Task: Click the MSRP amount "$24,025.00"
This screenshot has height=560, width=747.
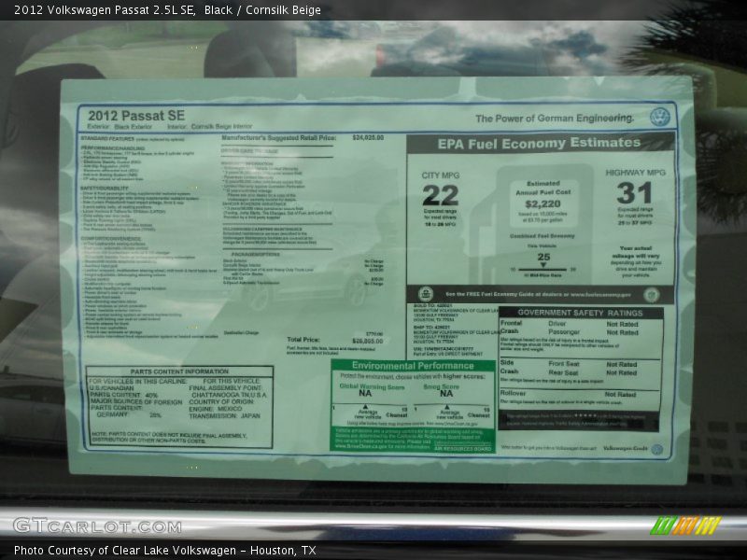Action: point(368,137)
